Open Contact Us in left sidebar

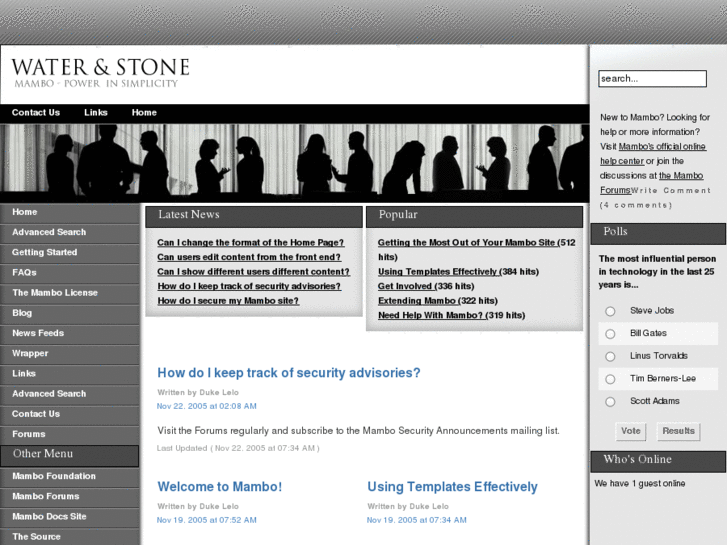pyautogui.click(x=70, y=414)
